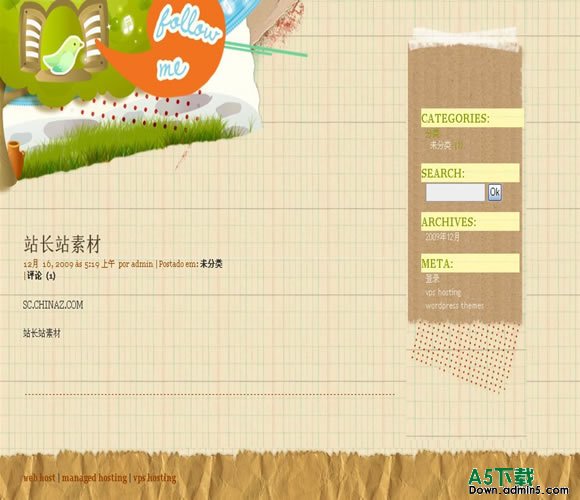Open the 'managed hosting' footer link
The width and height of the screenshot is (580, 500).
coord(94,477)
